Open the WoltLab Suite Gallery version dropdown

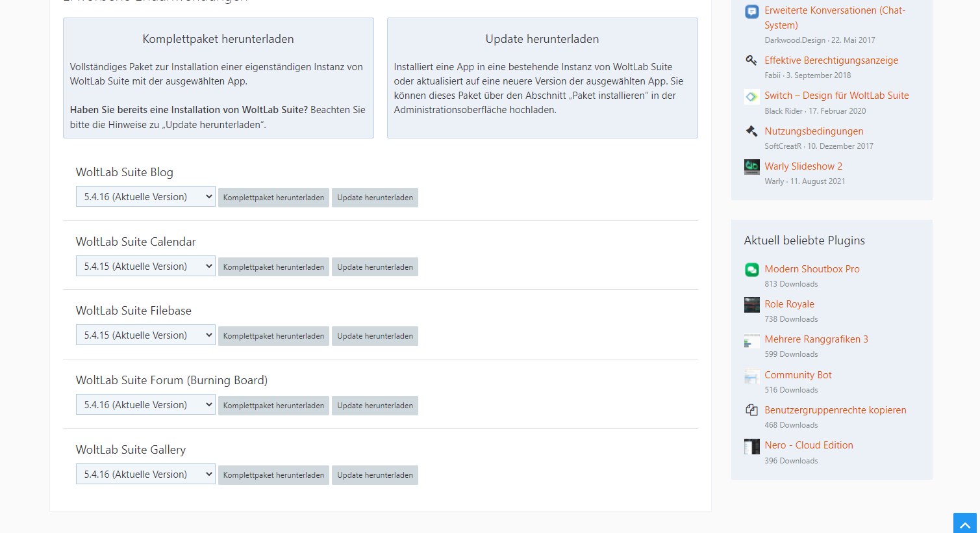click(x=145, y=474)
